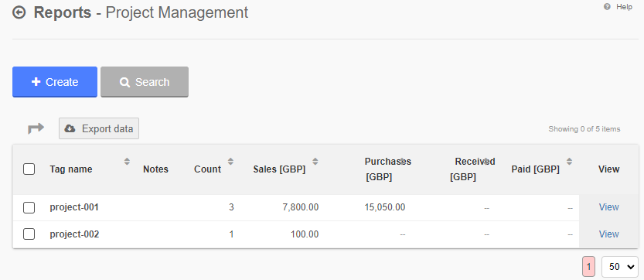The height and width of the screenshot is (280, 644).
Task: Select the project-002 row checkbox
Action: click(29, 234)
